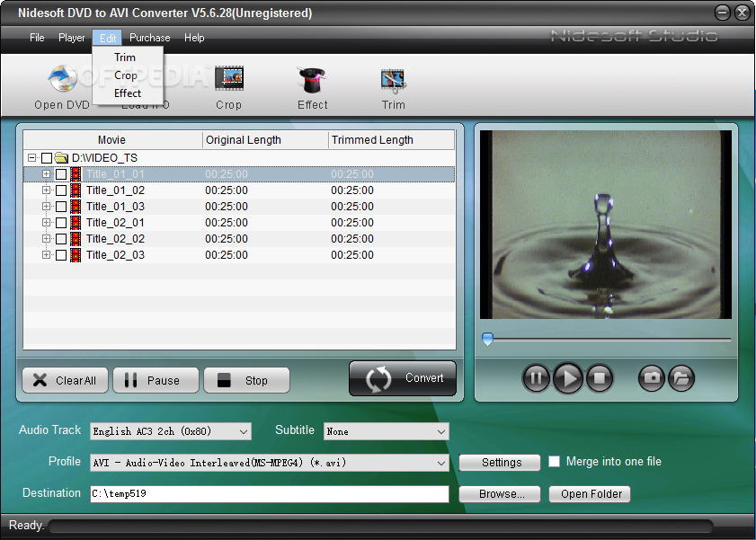Click the Destination path field
This screenshot has height=540, width=756.
tap(270, 494)
